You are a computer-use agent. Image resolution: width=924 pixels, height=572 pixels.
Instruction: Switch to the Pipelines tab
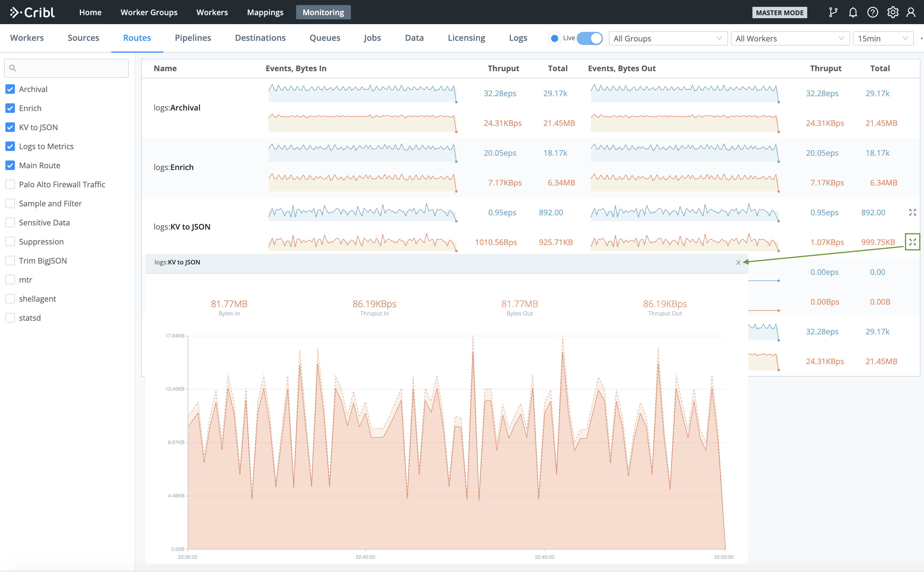coord(193,38)
